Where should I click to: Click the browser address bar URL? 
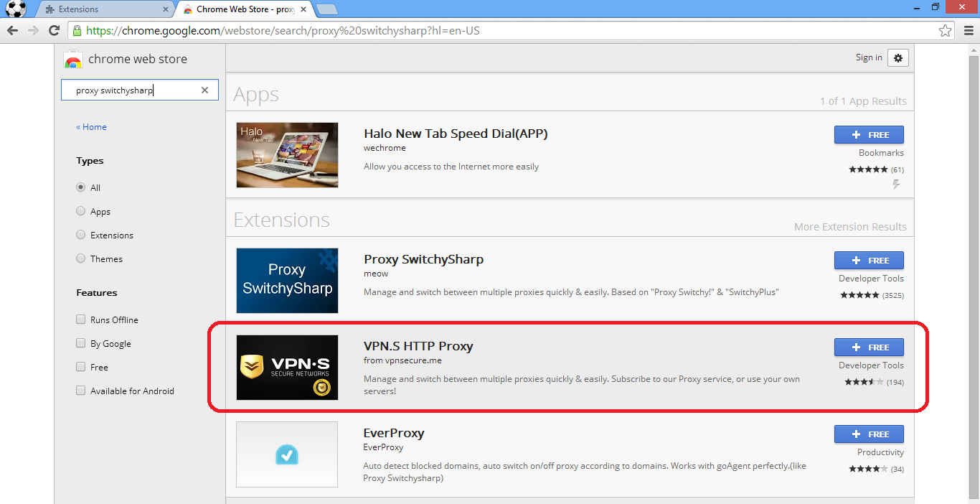283,31
